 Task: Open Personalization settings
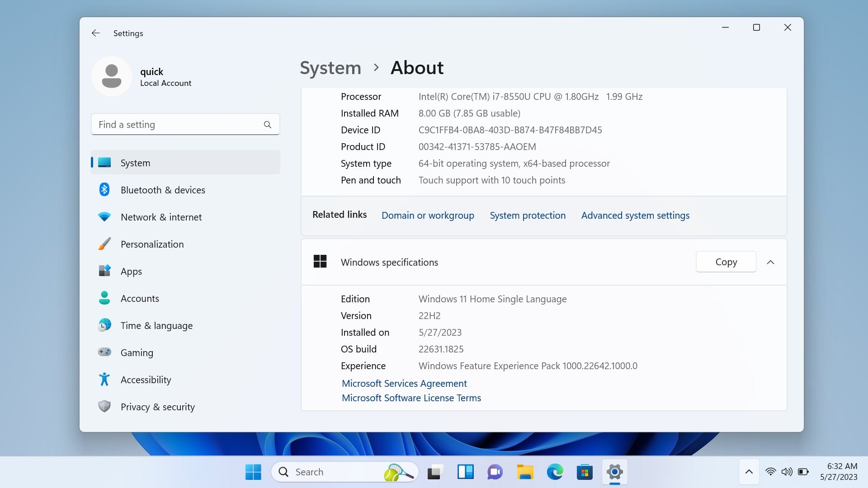[151, 244]
